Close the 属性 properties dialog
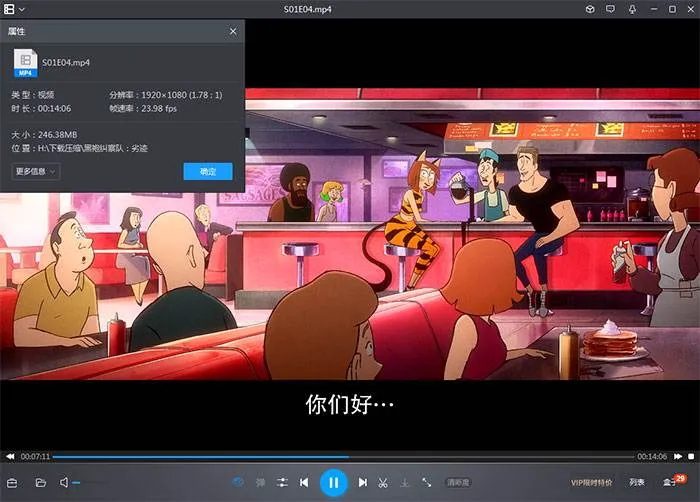The image size is (700, 502). (x=233, y=31)
